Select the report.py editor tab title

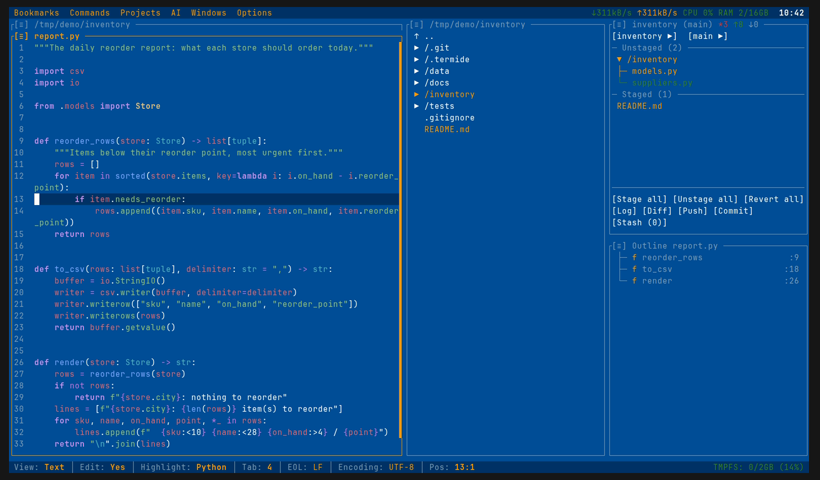(57, 36)
